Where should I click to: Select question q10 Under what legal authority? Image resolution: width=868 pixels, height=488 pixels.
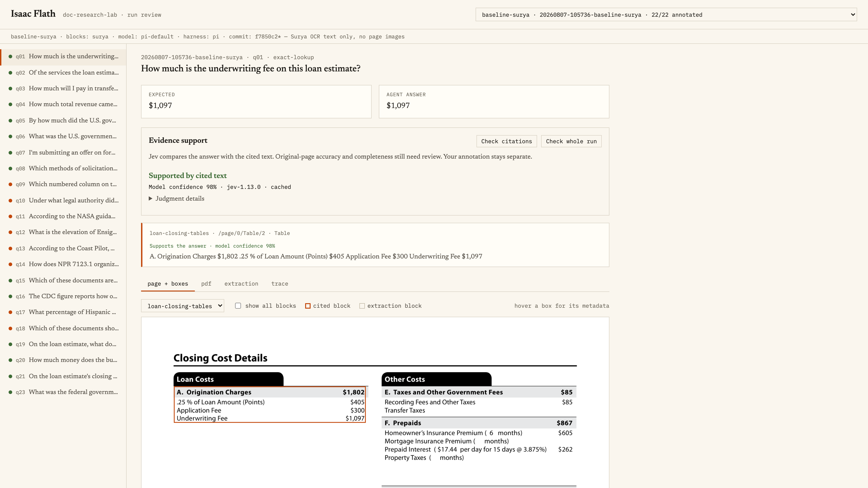(63, 200)
